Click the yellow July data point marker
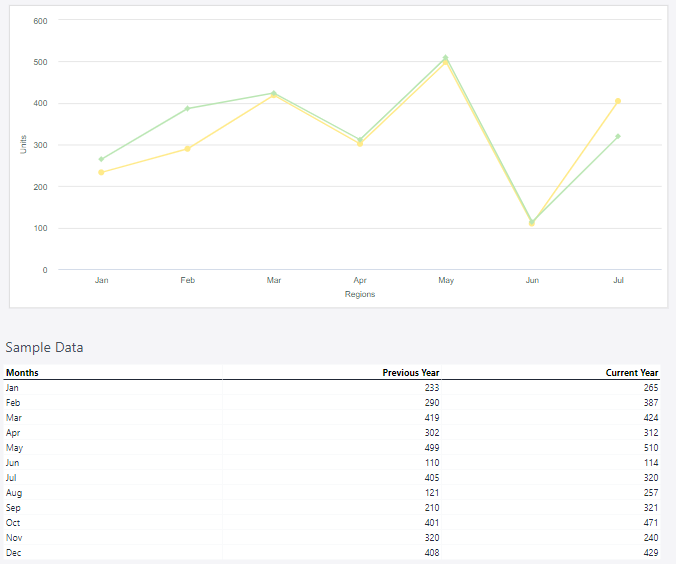The height and width of the screenshot is (564, 676). point(618,101)
